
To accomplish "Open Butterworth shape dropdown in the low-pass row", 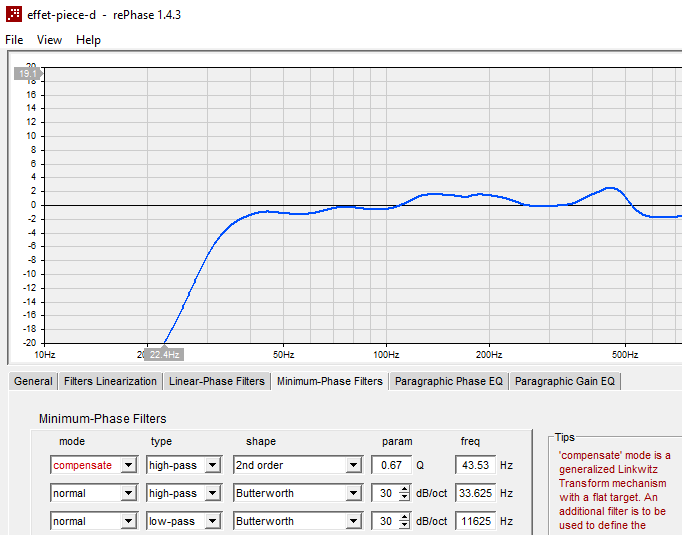I will (x=354, y=521).
